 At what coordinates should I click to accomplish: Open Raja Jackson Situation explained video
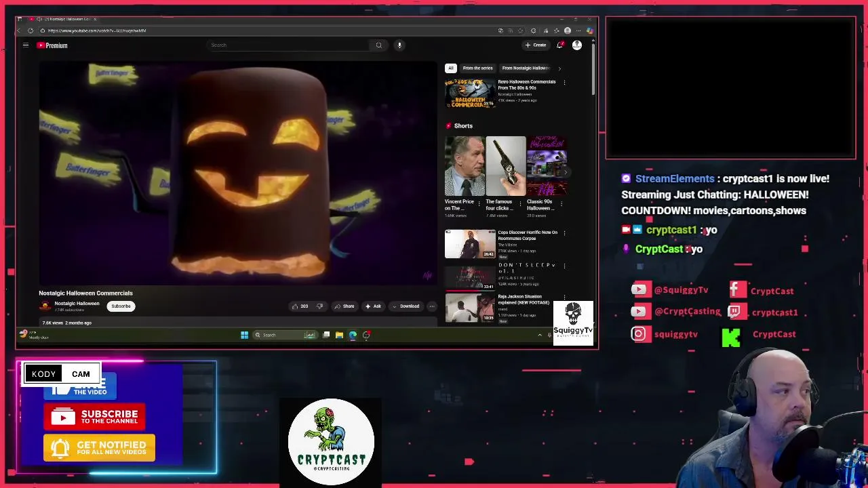point(470,308)
